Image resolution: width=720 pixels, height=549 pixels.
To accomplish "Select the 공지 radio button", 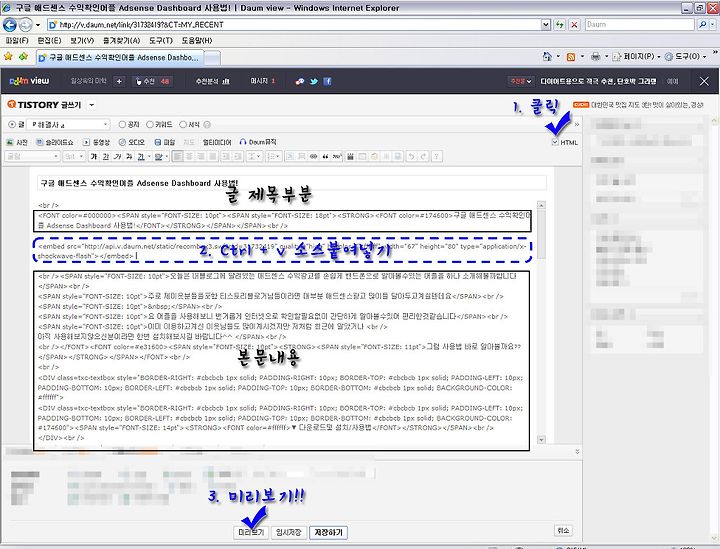I will [122, 124].
